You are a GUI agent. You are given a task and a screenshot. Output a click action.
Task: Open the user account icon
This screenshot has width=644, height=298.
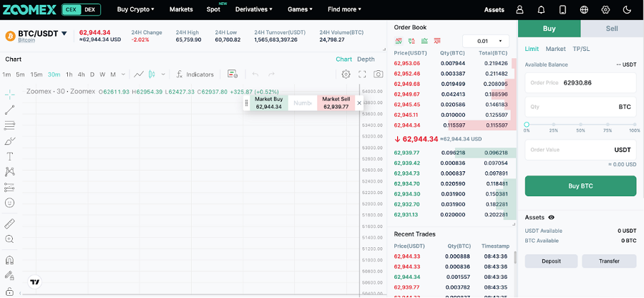pyautogui.click(x=520, y=10)
